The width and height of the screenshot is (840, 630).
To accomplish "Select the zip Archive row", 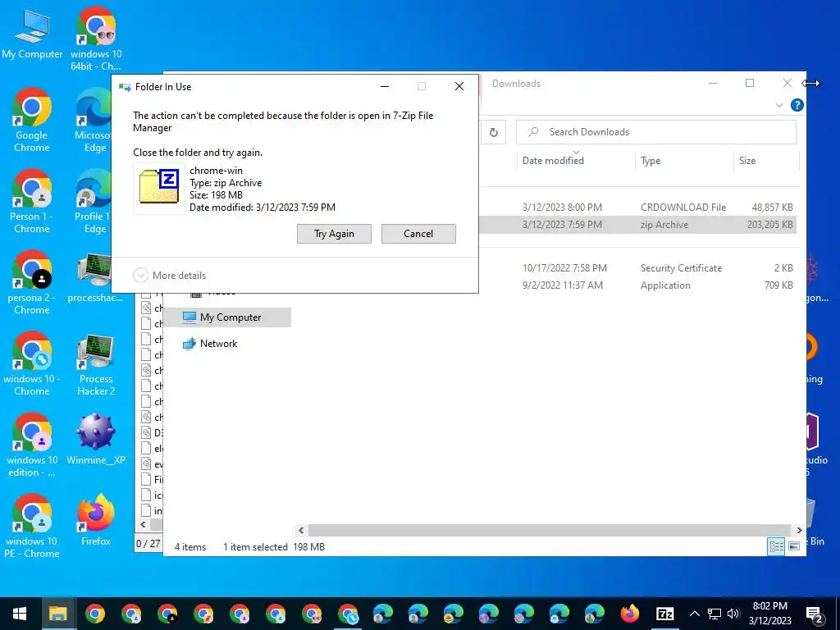I will point(638,225).
